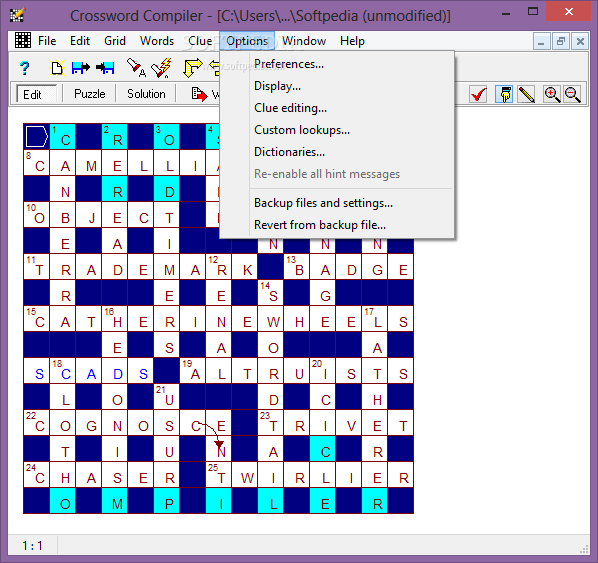Viewport: 598px width, 563px height.
Task: Click the pentagon start marker in the grid
Action: 37,137
